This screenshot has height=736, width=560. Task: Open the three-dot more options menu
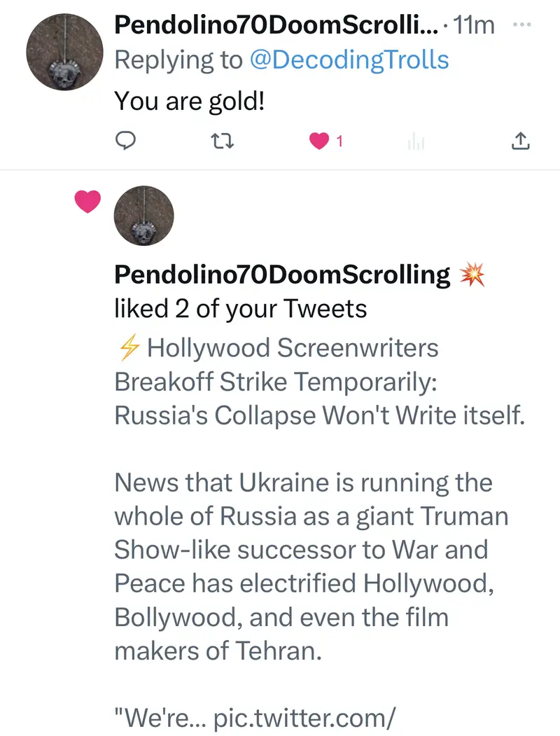point(522,25)
